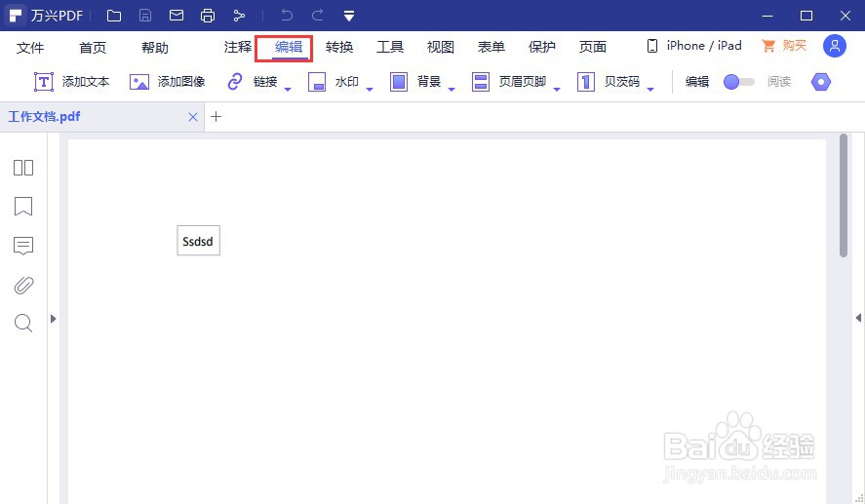Switch to the 注释 tab
Viewport: 865px width, 504px height.
(238, 48)
